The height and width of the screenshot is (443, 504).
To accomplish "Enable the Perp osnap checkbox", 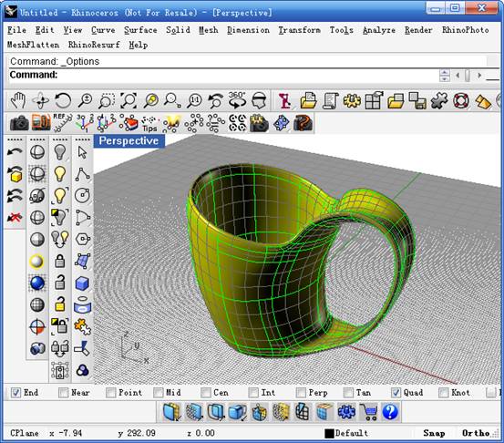I will coord(301,393).
